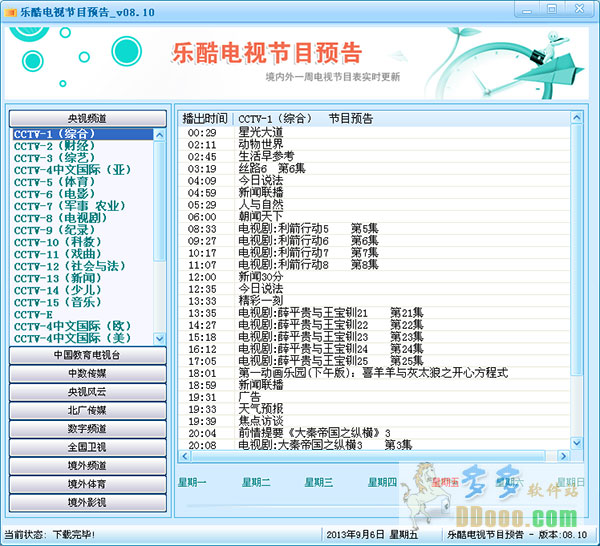Select the 19:33 天气预报 program
600x546 pixels.
[x=374, y=409]
